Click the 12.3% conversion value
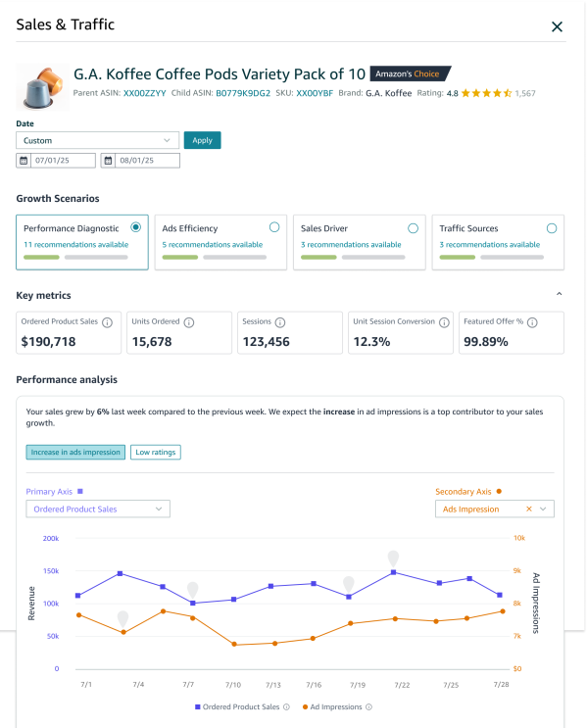 [x=371, y=342]
